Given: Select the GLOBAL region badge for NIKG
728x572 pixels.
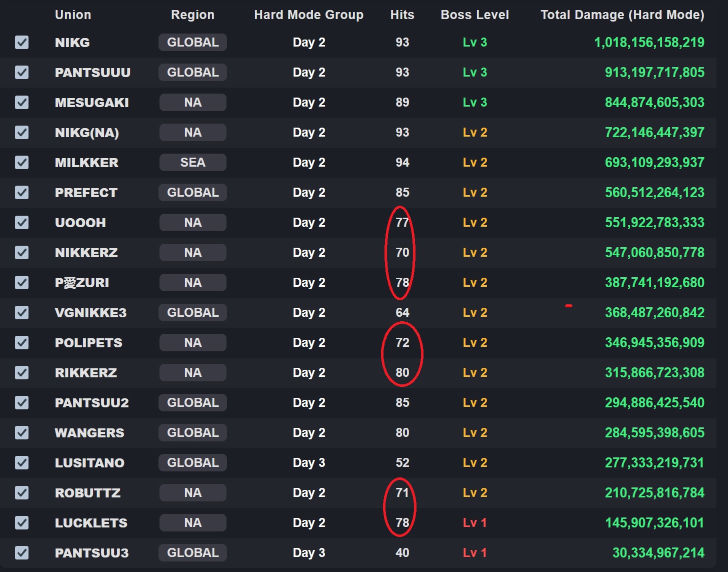Looking at the screenshot, I should pyautogui.click(x=192, y=43).
